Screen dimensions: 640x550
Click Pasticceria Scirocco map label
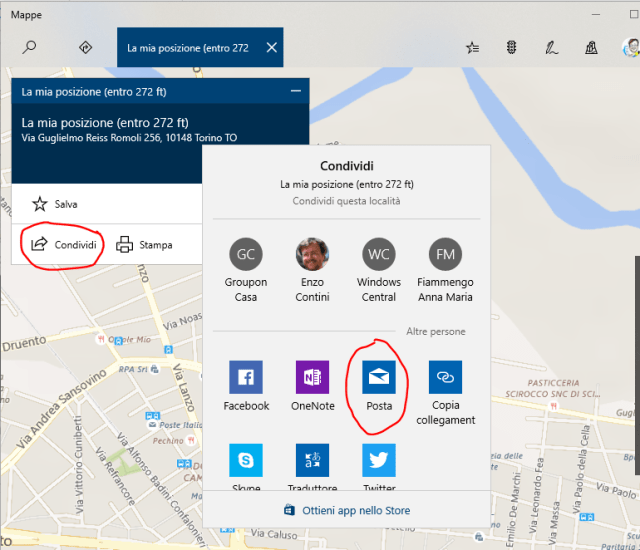553,388
